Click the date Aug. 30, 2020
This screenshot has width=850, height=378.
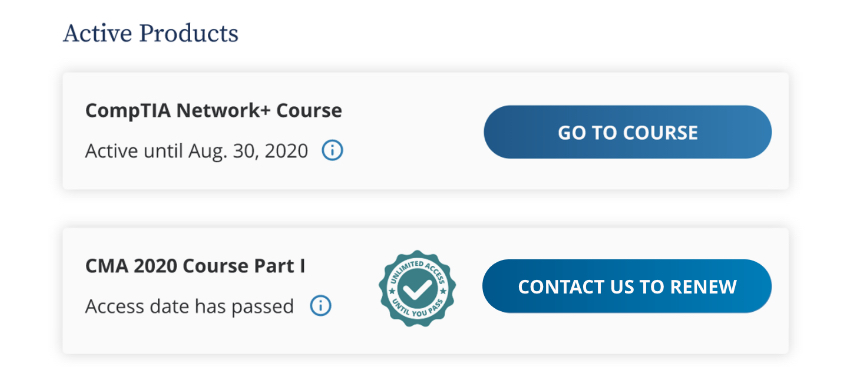point(248,151)
